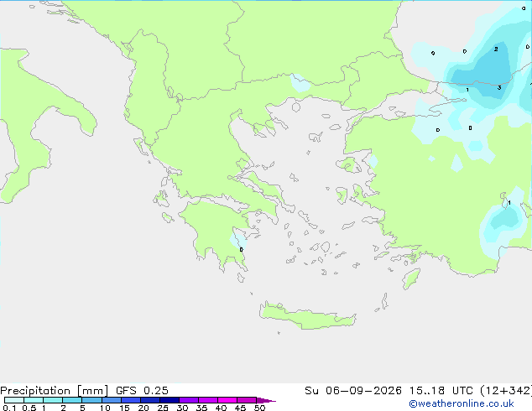Click the heel of Italy's landmass

pyautogui.click(x=86, y=122)
